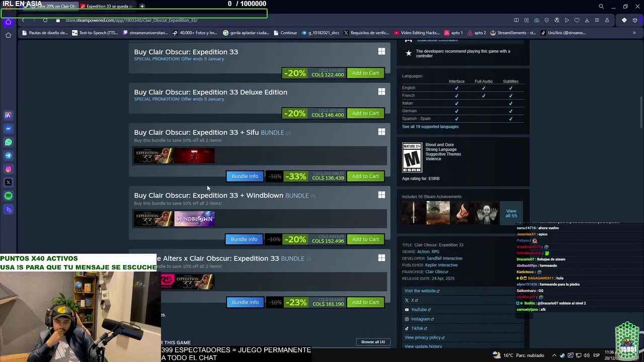
Task: Open the bookmarks star in the sidebar
Action: pos(8,35)
